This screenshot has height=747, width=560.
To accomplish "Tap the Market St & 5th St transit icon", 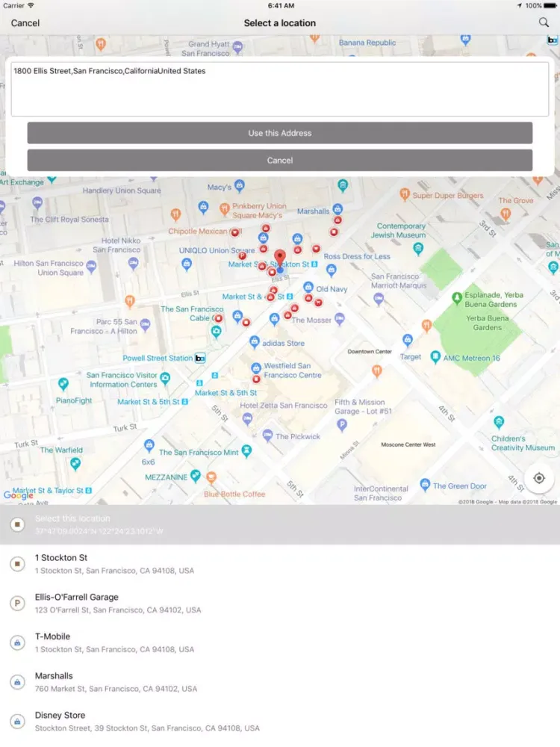I will click(184, 402).
